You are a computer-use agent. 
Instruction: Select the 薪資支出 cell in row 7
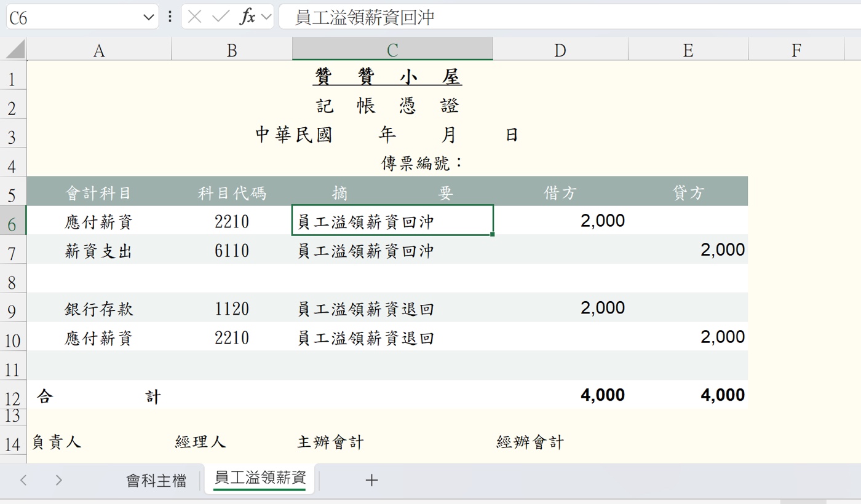98,250
